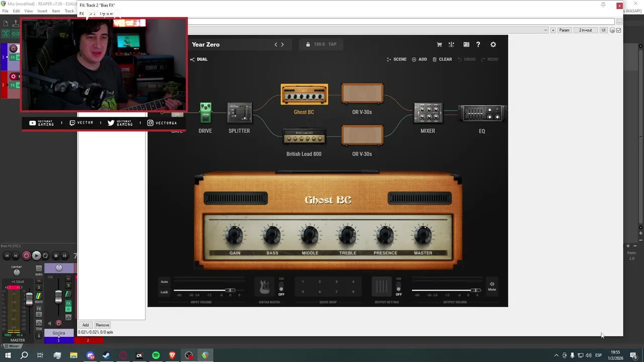The image size is (644, 362).
Task: Toggle the FX bypass checkbox
Action: pos(619,30)
